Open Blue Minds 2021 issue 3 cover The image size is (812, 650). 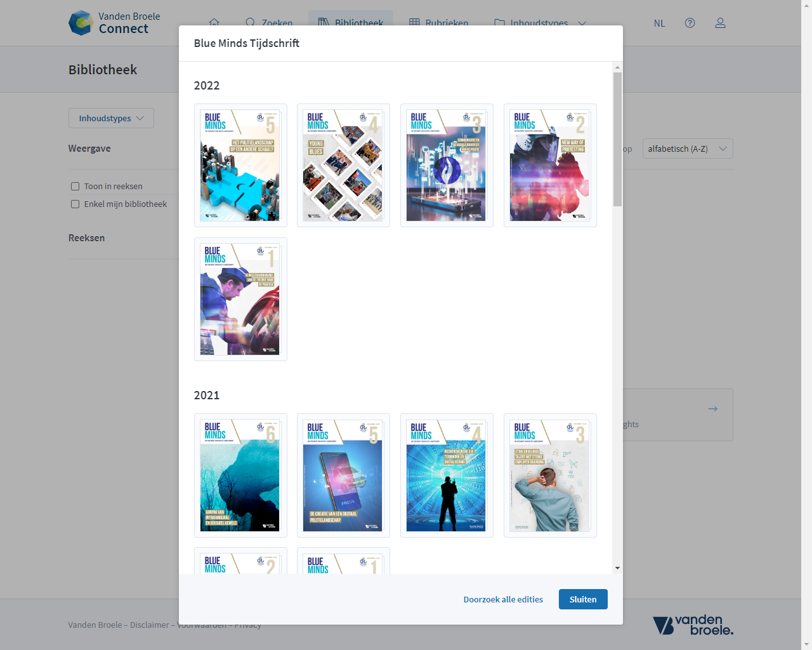(x=550, y=475)
